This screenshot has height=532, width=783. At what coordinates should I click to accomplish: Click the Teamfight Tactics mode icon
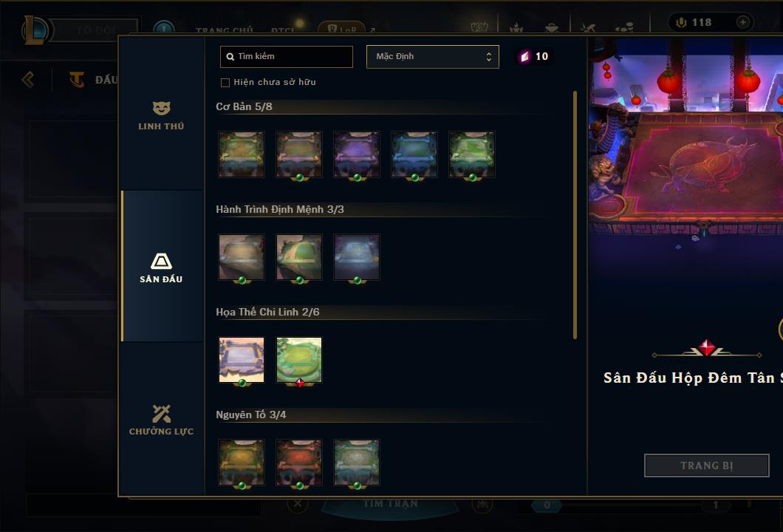tap(76, 79)
